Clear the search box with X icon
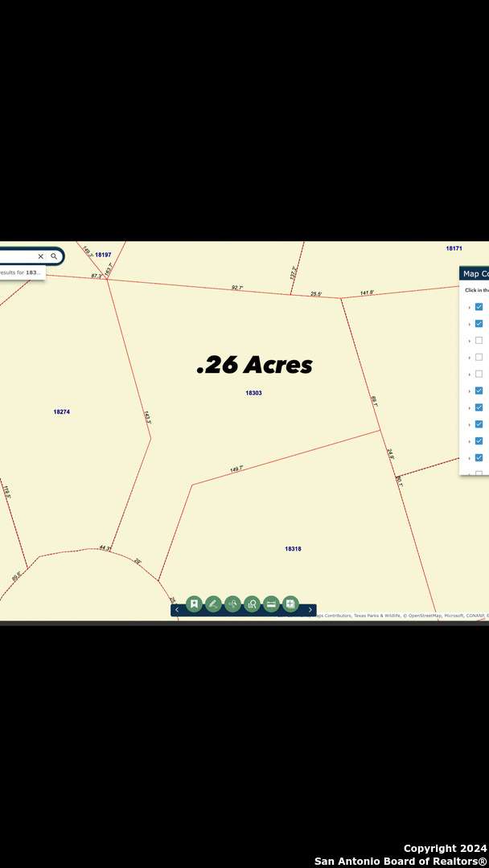Image resolution: width=489 pixels, height=868 pixels. click(41, 256)
